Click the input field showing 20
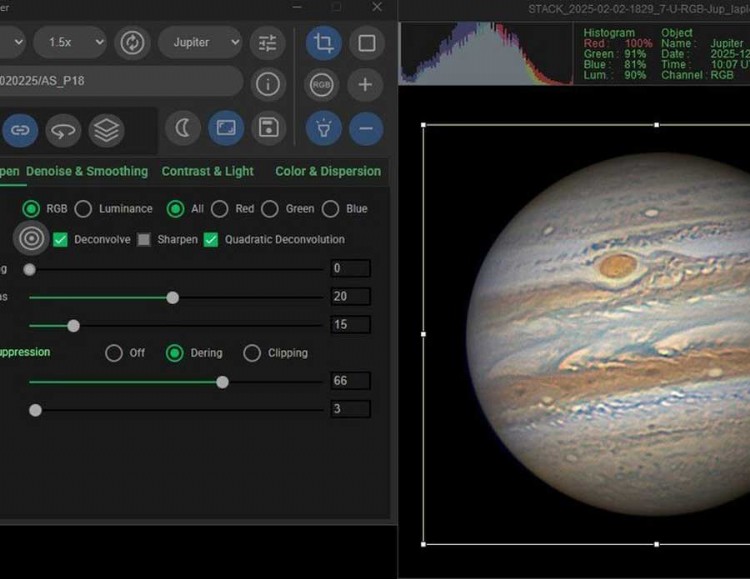 [350, 297]
